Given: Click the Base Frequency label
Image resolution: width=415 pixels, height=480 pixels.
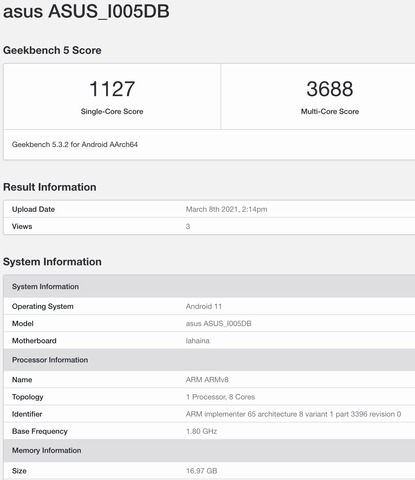Looking at the screenshot, I should 40,431.
